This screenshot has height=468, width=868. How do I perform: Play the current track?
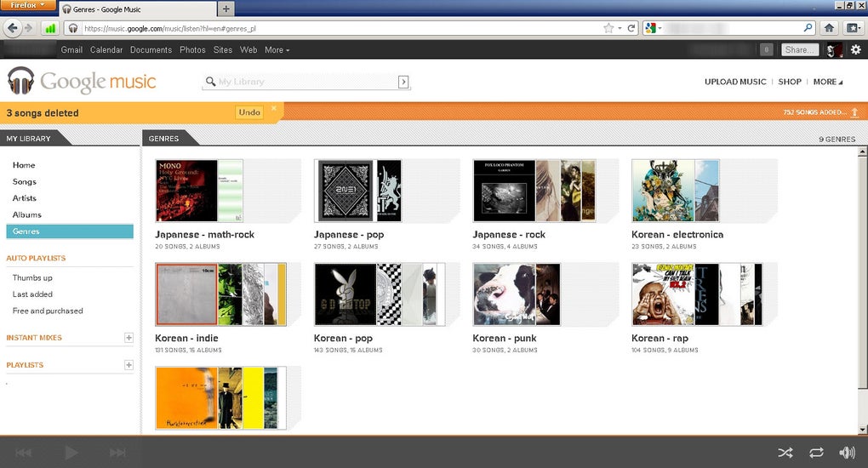click(x=71, y=453)
